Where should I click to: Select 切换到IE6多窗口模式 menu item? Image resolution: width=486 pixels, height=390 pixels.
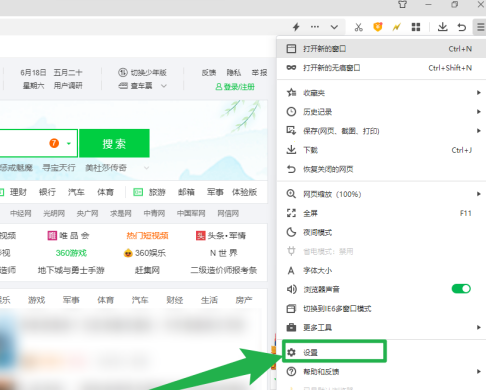[x=381, y=309]
